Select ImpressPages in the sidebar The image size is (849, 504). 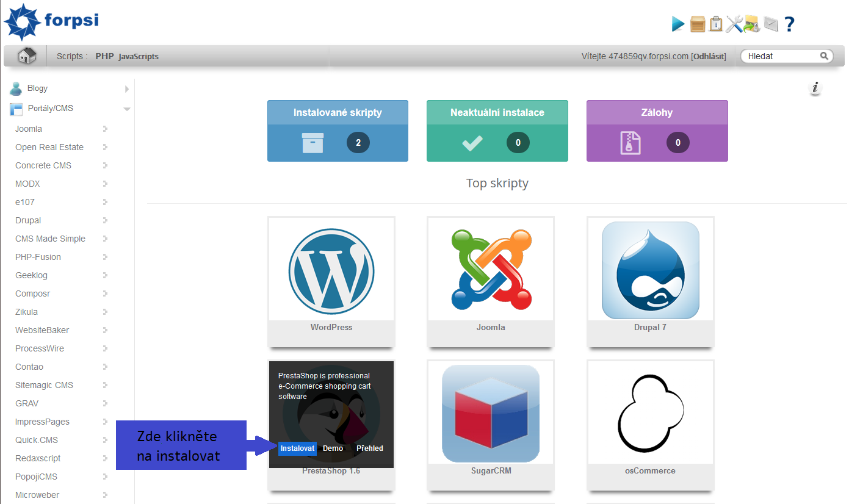pyautogui.click(x=42, y=422)
